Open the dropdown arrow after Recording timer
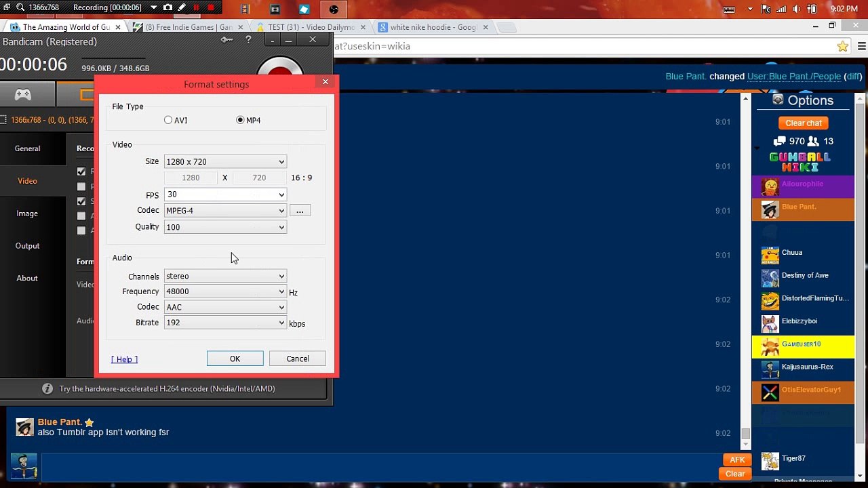 pos(153,7)
